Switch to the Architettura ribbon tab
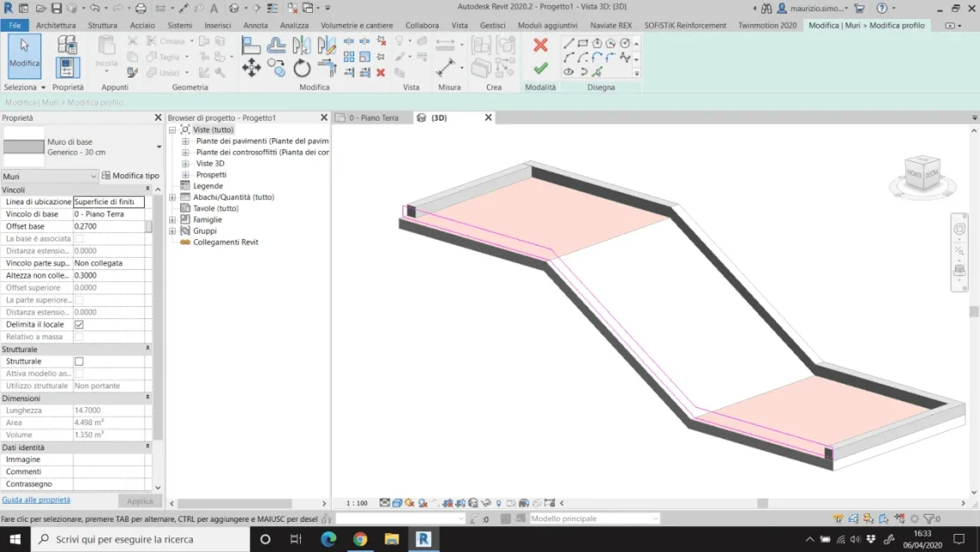Viewport: 980px width, 552px height. tap(56, 25)
